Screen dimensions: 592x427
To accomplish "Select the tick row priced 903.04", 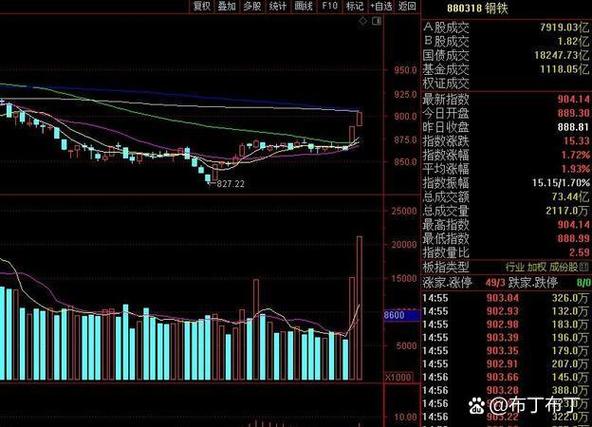I will [506, 298].
